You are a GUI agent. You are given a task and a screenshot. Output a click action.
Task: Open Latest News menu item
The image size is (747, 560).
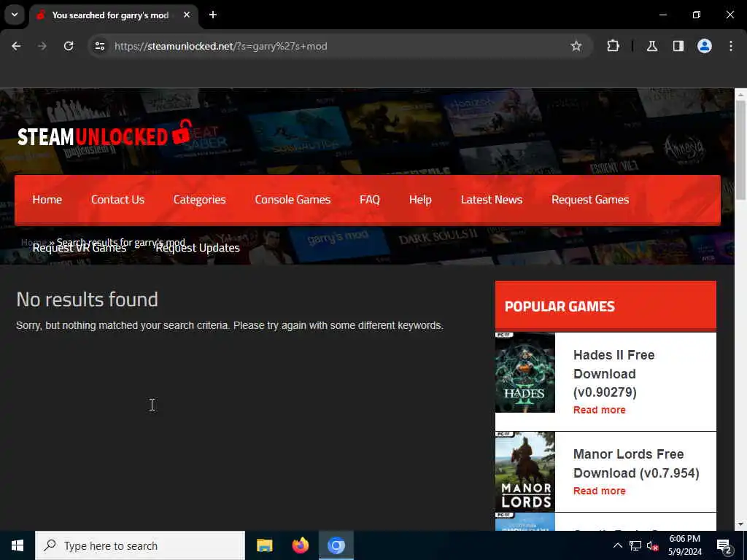[x=492, y=200]
